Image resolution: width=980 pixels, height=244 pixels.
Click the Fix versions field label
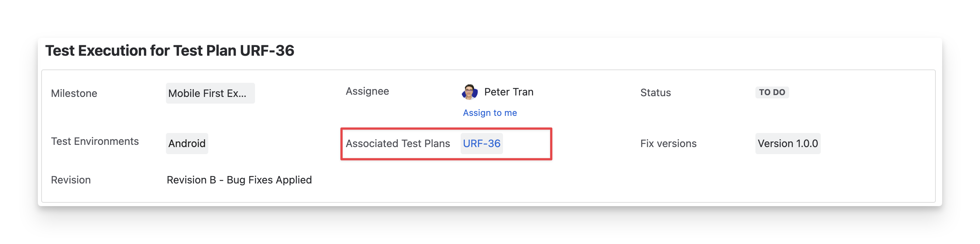coord(668,143)
